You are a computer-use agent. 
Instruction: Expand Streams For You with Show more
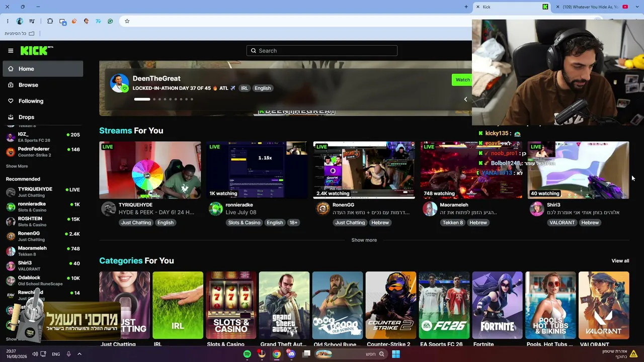364,240
